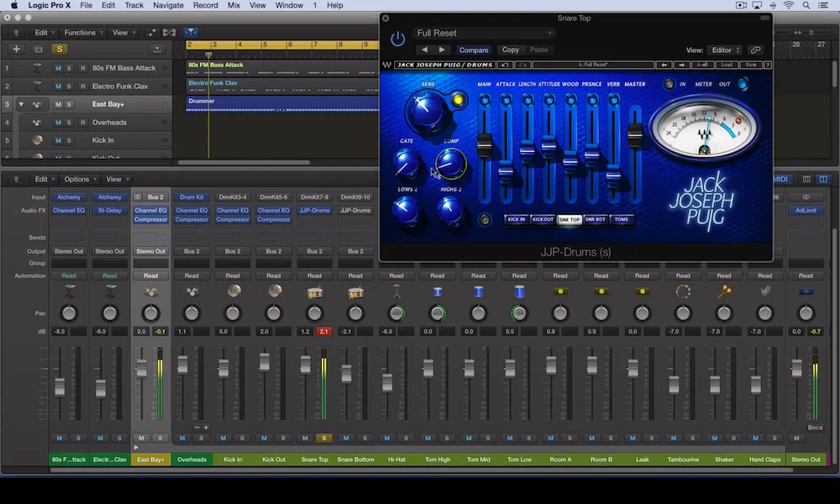Open Spotlight search in menu bar
The image size is (840, 504).
806,5
